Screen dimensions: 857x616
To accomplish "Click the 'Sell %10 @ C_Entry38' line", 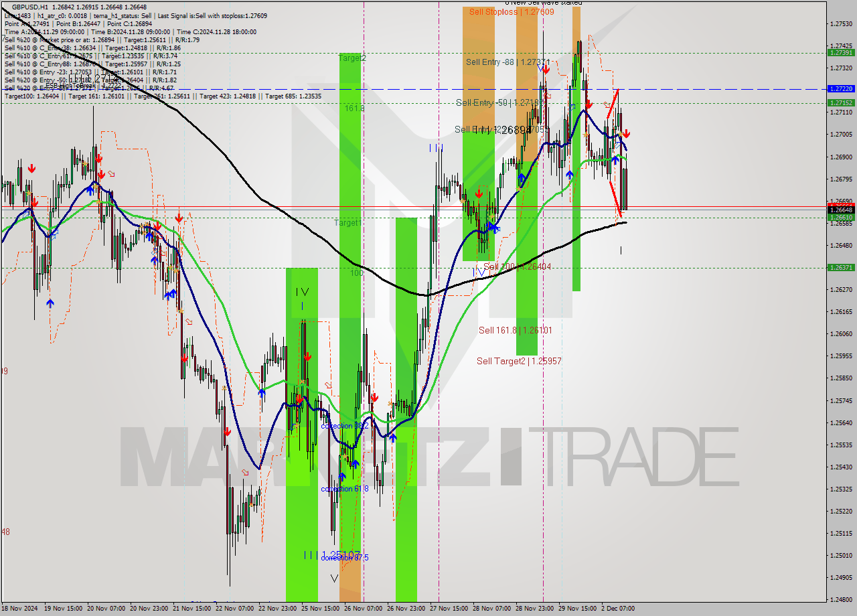I will point(92,48).
